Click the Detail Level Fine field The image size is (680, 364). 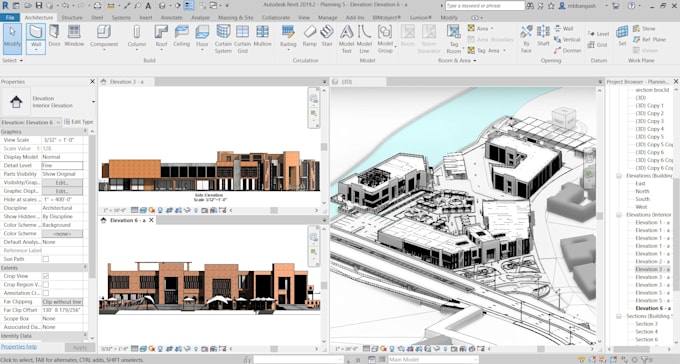[62, 165]
